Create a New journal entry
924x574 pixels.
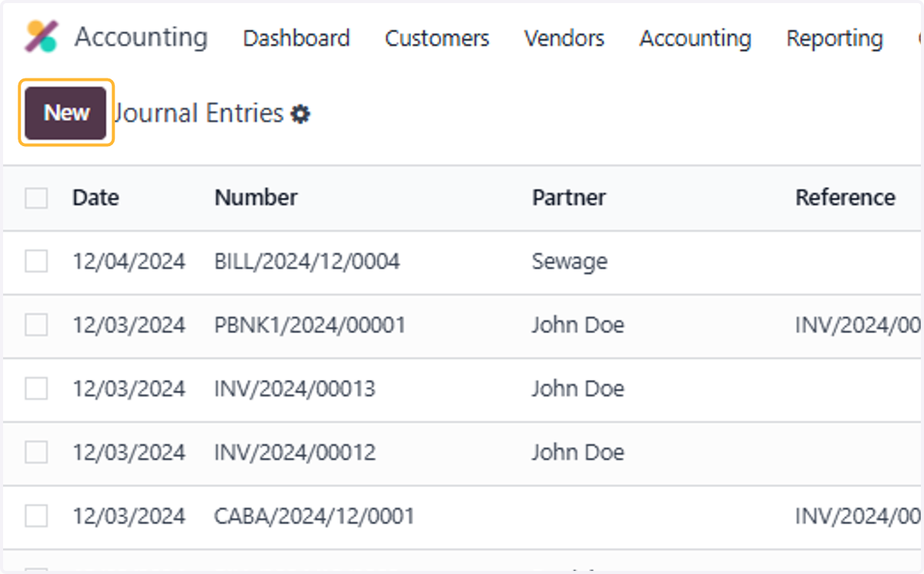pos(66,113)
